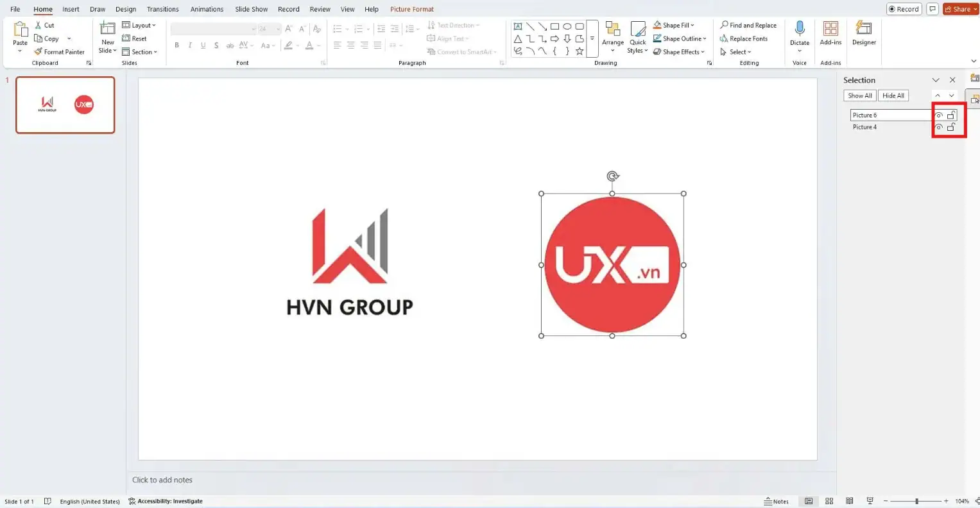This screenshot has width=980, height=508.
Task: Open the Arrange dropdown menu
Action: coord(612,38)
